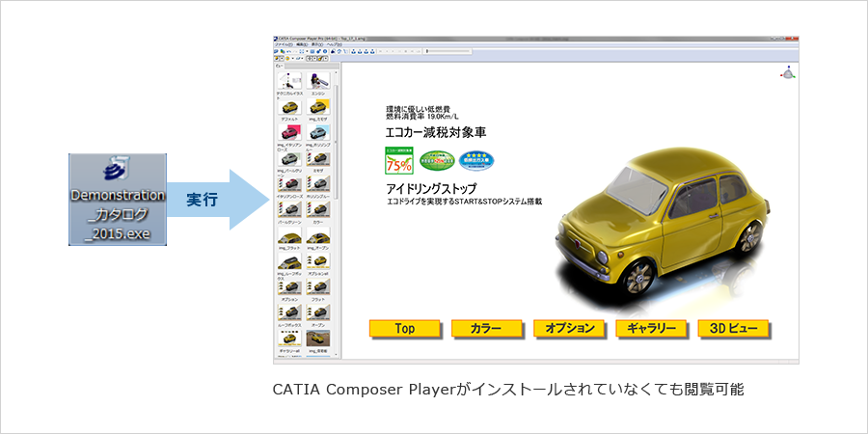This screenshot has width=868, height=434.
Task: Click the Top button
Action: click(x=405, y=328)
